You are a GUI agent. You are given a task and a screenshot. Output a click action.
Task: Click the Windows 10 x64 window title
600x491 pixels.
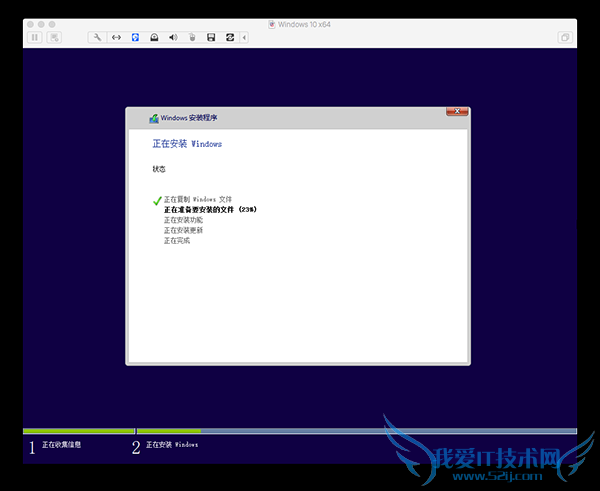pyautogui.click(x=305, y=24)
